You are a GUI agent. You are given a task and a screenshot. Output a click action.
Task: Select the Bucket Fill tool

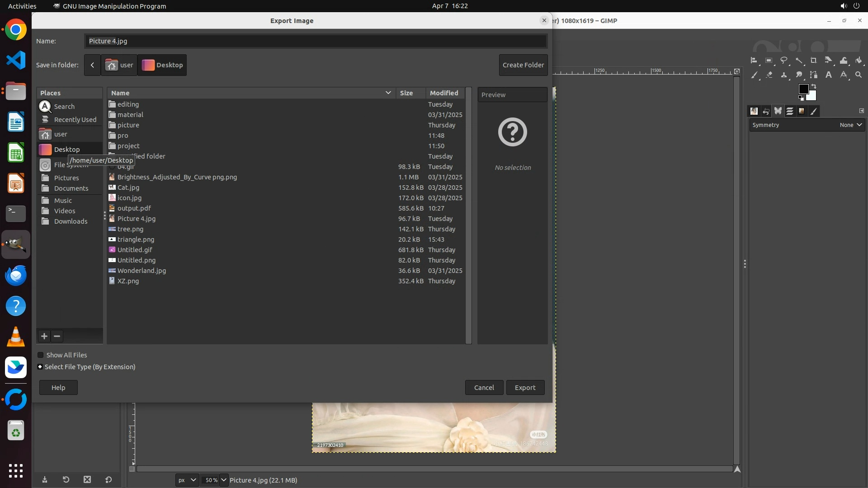(859, 61)
